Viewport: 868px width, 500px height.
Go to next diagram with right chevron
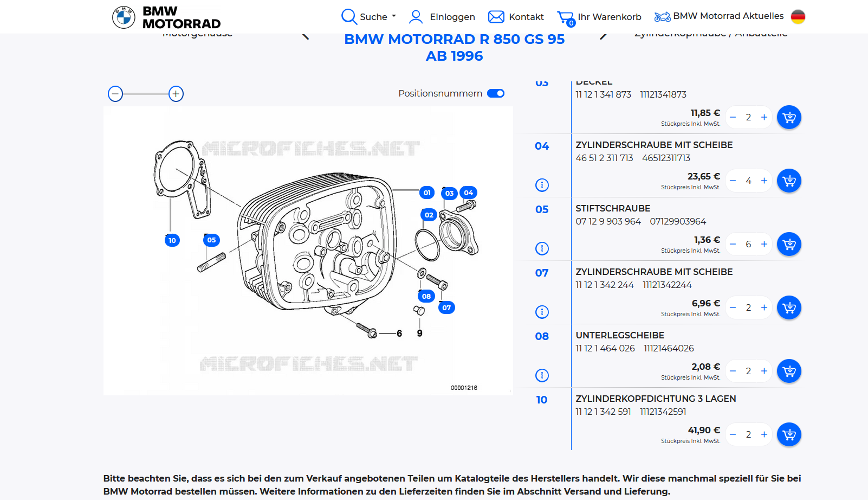(603, 36)
